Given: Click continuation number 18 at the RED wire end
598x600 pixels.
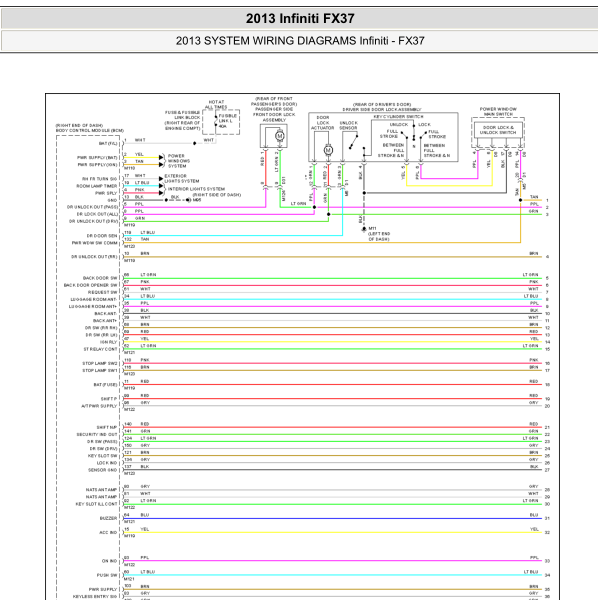Looking at the screenshot, I should (547, 385).
